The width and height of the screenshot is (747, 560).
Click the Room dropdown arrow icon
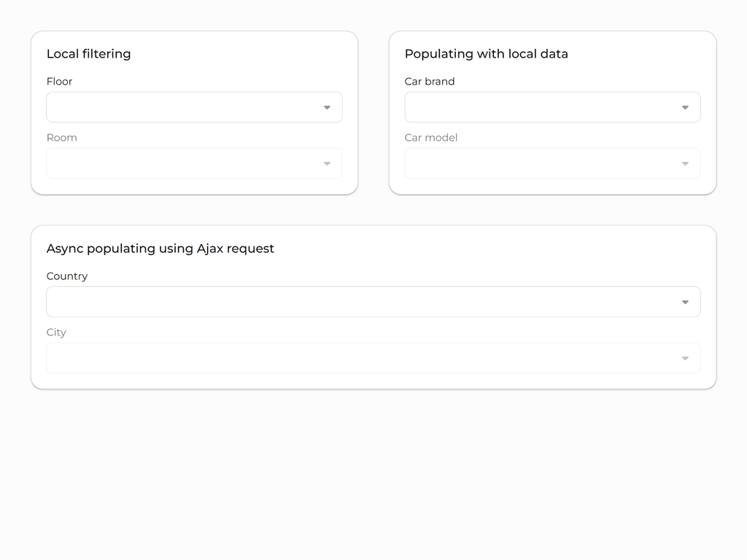[327, 164]
